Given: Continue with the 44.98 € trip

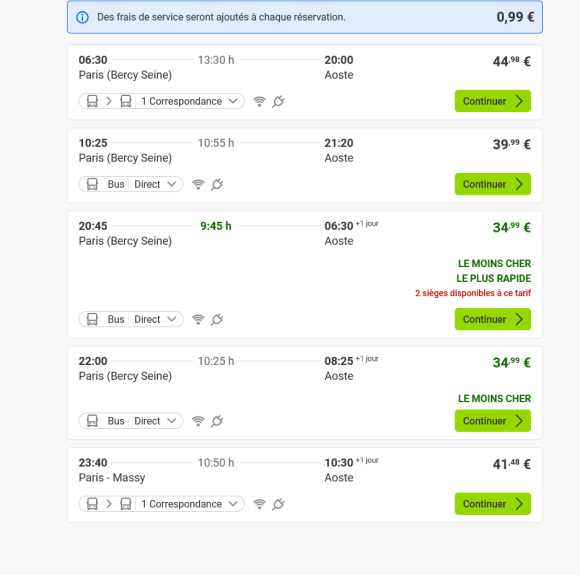Looking at the screenshot, I should [493, 101].
